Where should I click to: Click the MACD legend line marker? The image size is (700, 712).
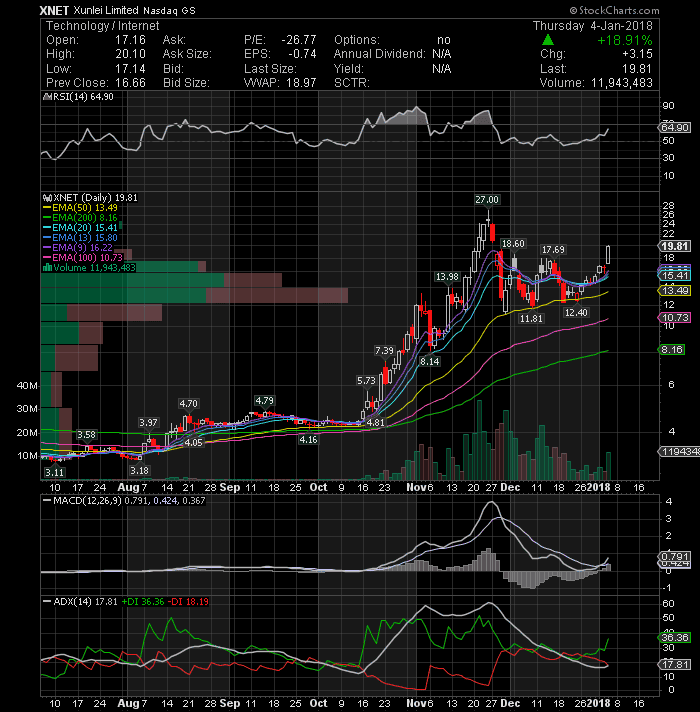47,500
